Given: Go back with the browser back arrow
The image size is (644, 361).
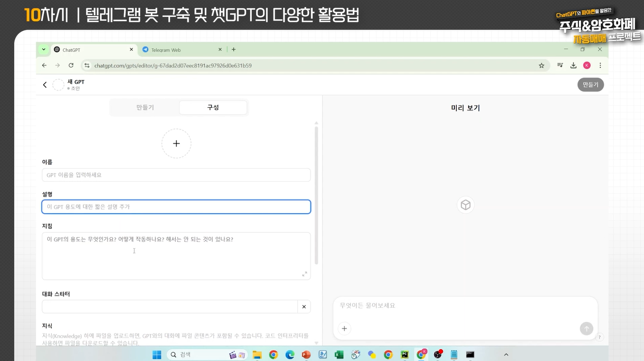Looking at the screenshot, I should [44, 65].
